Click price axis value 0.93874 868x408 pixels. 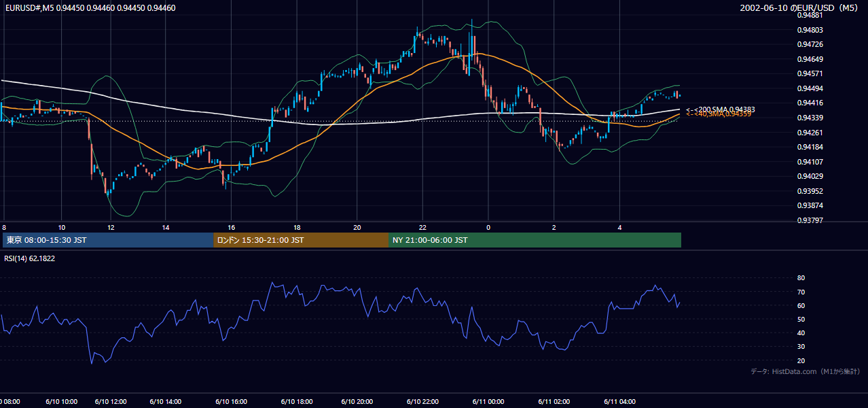810,205
